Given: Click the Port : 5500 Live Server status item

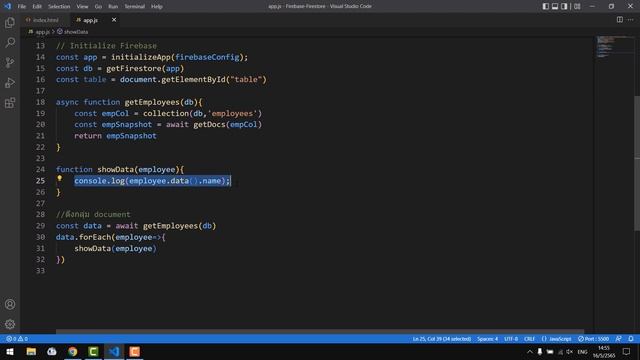Looking at the screenshot, I should [x=593, y=339].
